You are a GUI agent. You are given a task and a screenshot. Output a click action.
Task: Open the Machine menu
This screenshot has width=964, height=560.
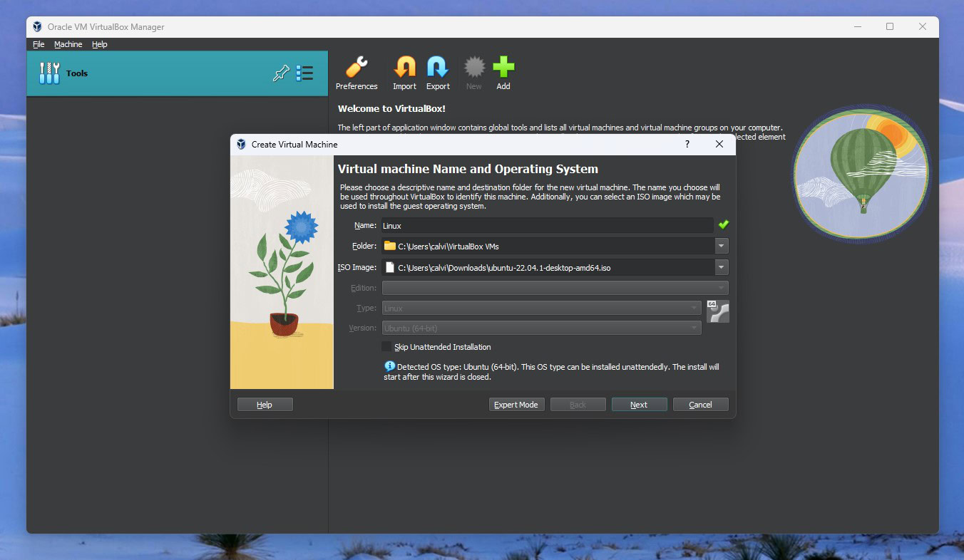point(68,44)
